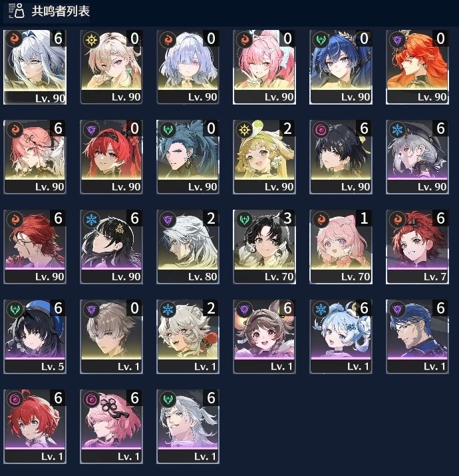Choose the pink-haired girl with bow at Lv. 70
Screen dimensions: 459x476
click(341, 246)
